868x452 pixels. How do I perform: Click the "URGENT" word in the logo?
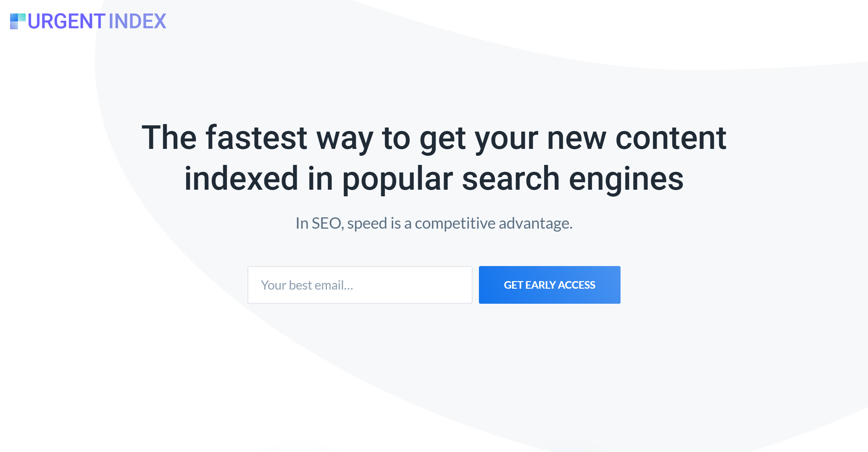(66, 21)
